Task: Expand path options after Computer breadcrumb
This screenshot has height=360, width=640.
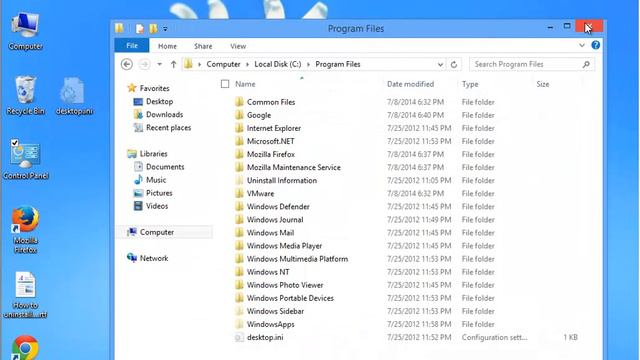Action: tap(248, 64)
